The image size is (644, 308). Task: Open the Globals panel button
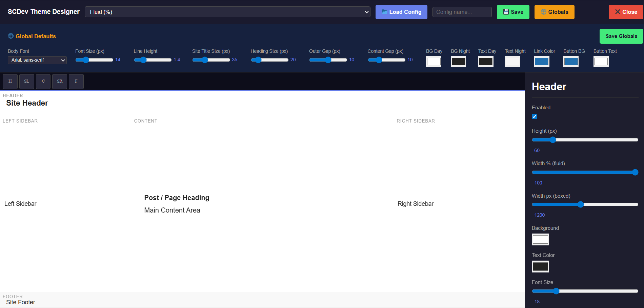coord(554,12)
